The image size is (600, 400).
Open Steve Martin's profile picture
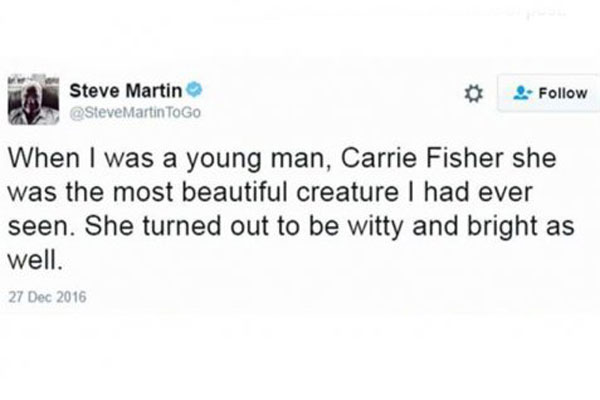tap(34, 100)
